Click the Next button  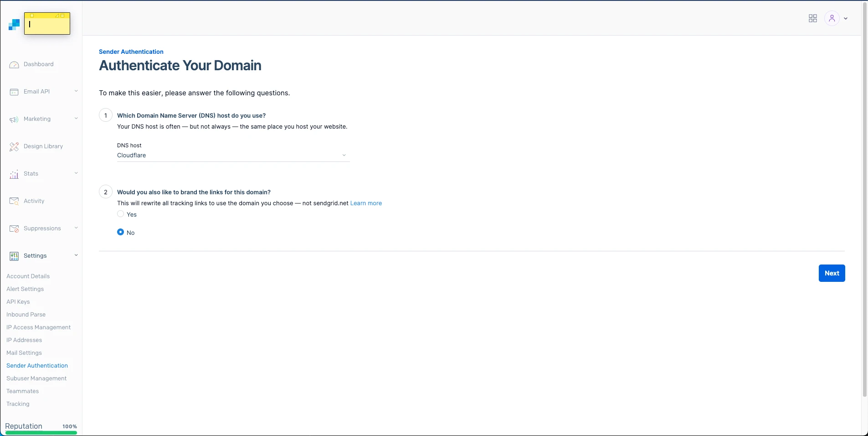click(x=832, y=273)
